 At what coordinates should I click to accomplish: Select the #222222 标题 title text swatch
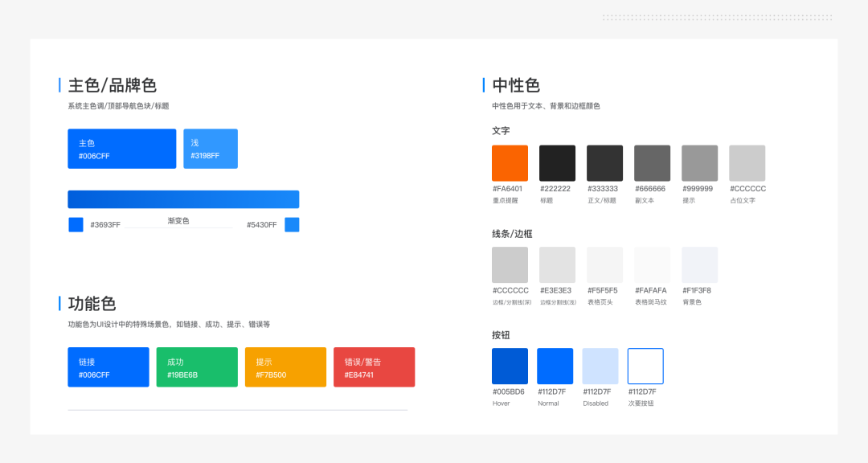[557, 162]
